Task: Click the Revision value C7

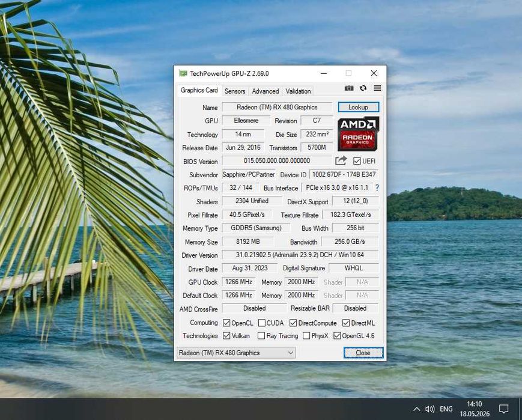Action: tap(317, 121)
